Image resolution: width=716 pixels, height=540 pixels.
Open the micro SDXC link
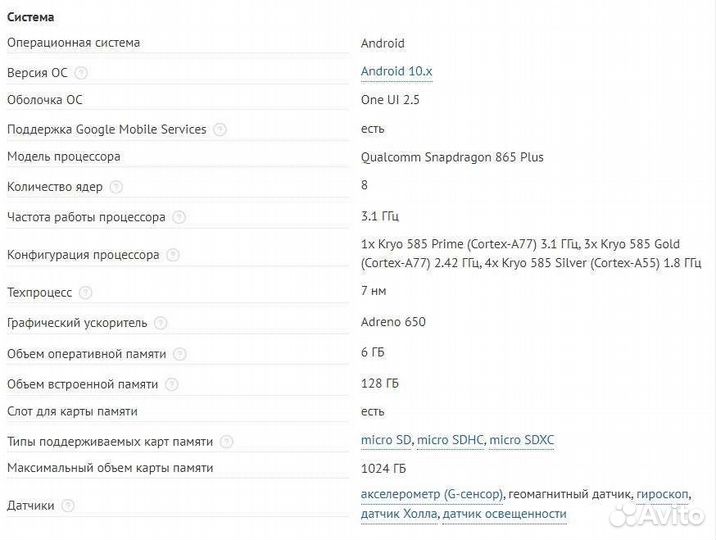click(522, 440)
